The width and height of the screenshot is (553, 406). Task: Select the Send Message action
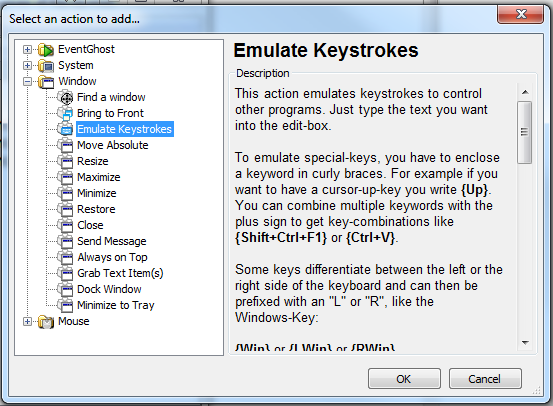[111, 241]
